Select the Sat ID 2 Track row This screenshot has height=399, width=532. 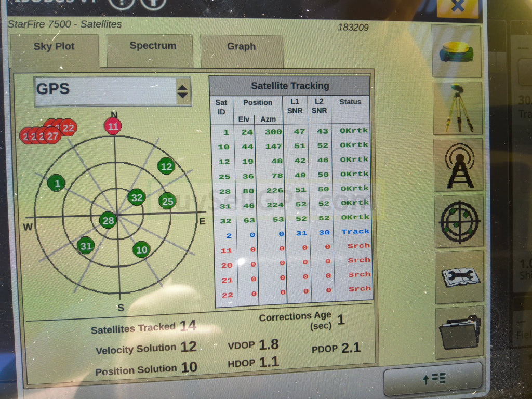pos(291,233)
